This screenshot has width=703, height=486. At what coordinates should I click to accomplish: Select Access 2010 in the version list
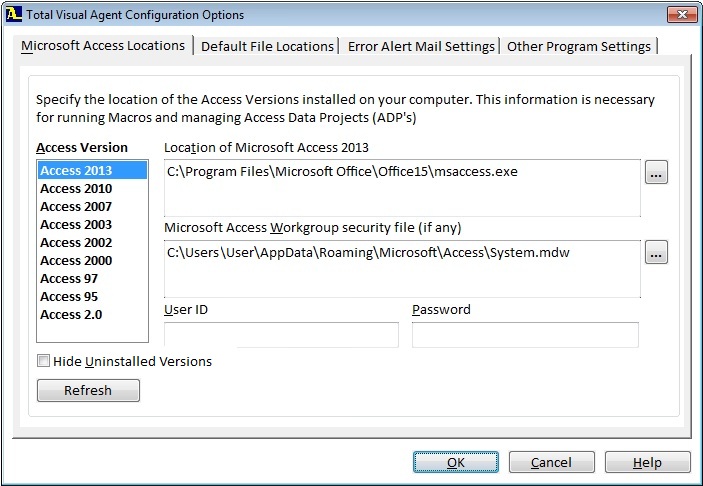tap(92, 188)
